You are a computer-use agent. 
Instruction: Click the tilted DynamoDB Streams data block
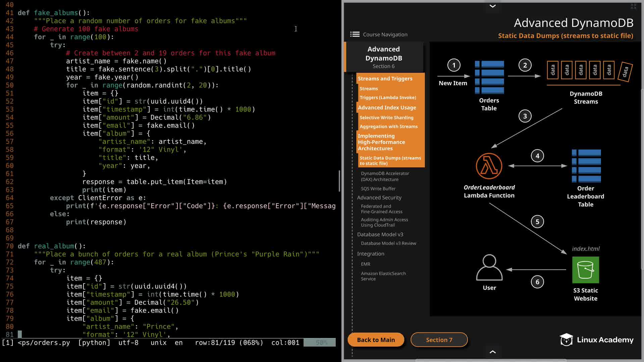click(625, 71)
